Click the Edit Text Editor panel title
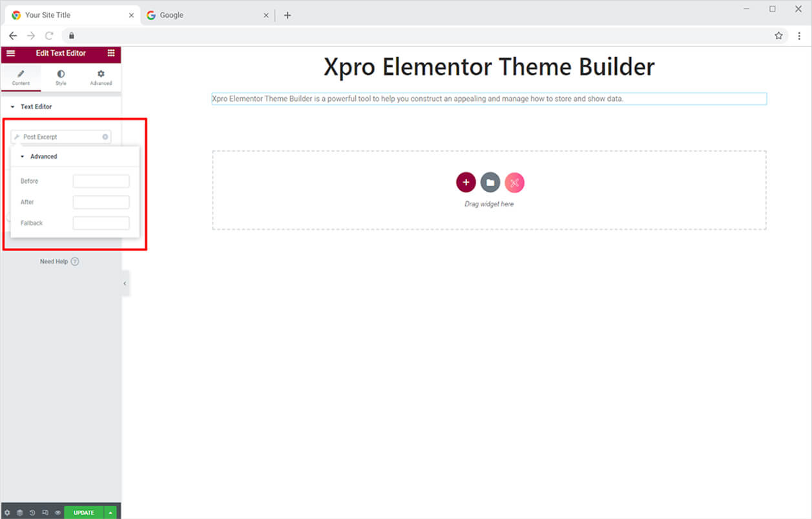This screenshot has width=812, height=519. [x=61, y=53]
